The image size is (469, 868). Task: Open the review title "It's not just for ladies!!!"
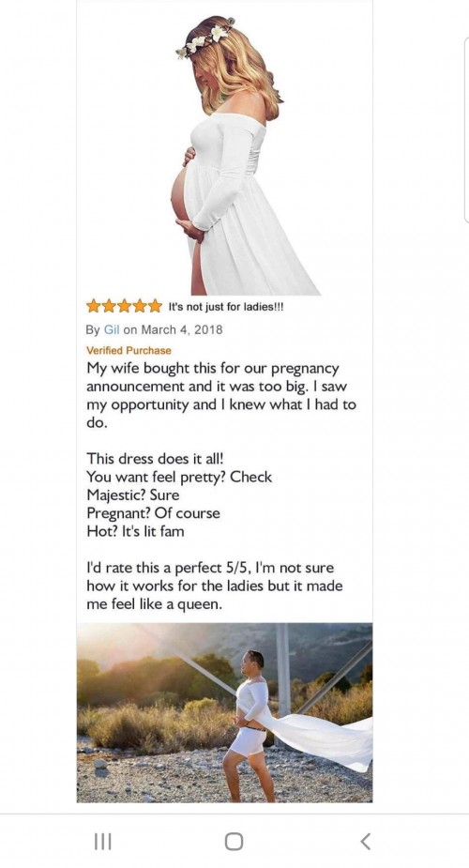(x=226, y=307)
